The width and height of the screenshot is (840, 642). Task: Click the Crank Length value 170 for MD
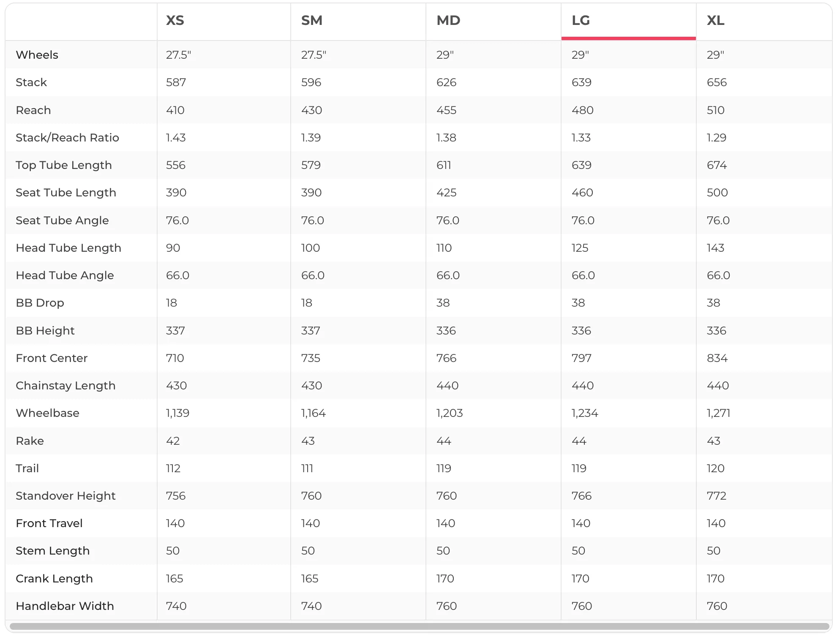coord(445,579)
